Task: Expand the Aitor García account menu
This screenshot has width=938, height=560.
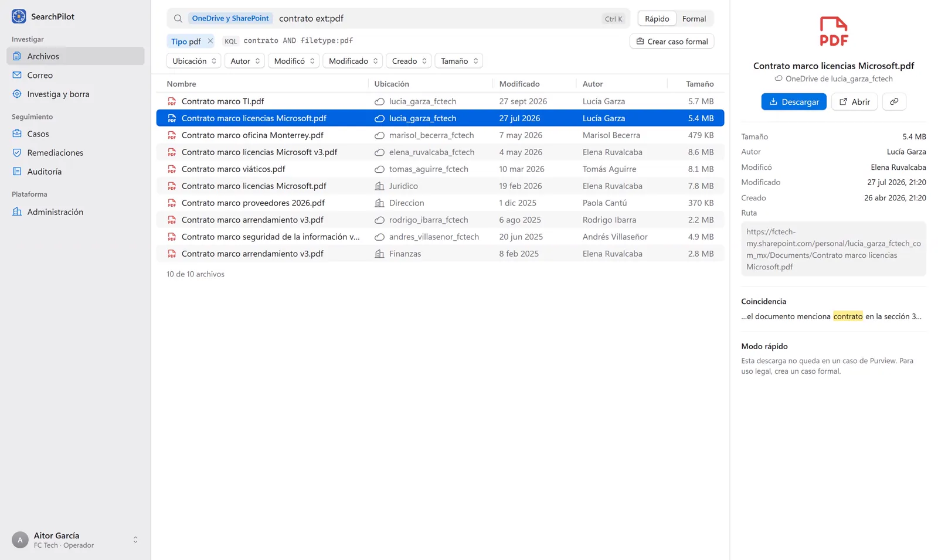Action: (x=135, y=540)
